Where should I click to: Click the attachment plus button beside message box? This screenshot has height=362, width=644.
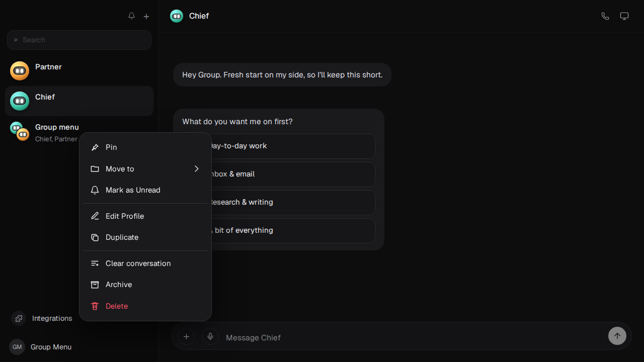coord(186,336)
